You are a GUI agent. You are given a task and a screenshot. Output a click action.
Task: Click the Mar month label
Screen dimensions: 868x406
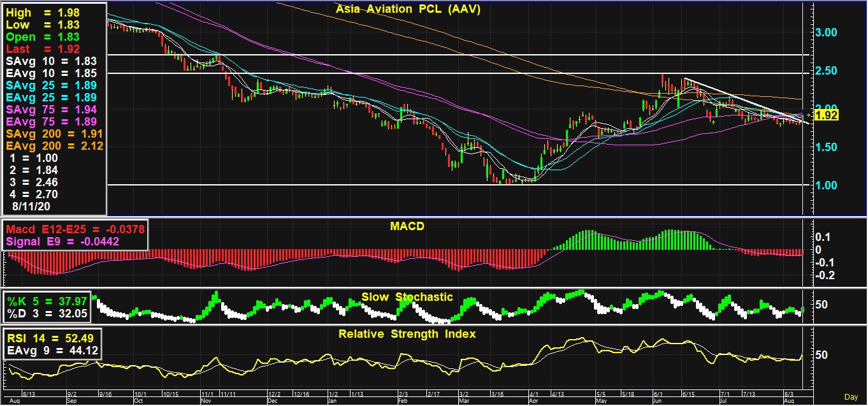pyautogui.click(x=463, y=402)
